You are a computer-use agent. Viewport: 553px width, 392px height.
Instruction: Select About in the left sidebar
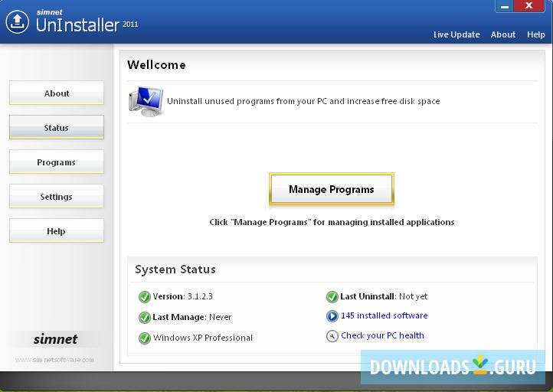(x=57, y=93)
